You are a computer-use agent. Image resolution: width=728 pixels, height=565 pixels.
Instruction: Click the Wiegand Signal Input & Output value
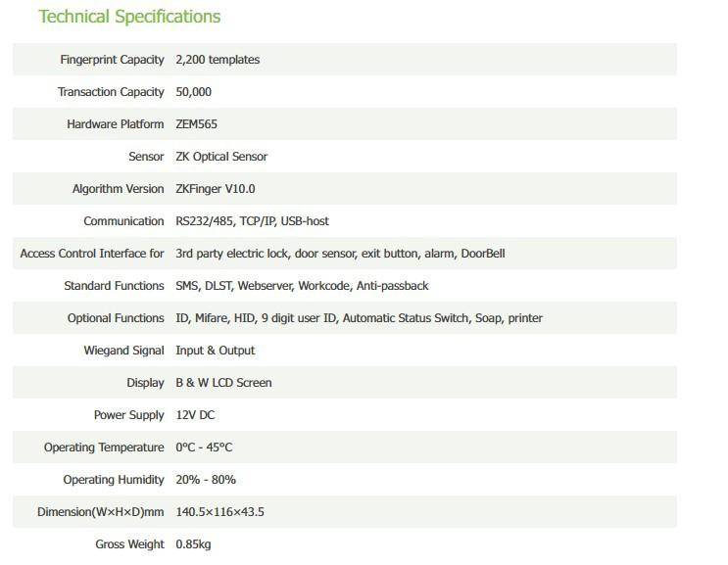point(215,351)
